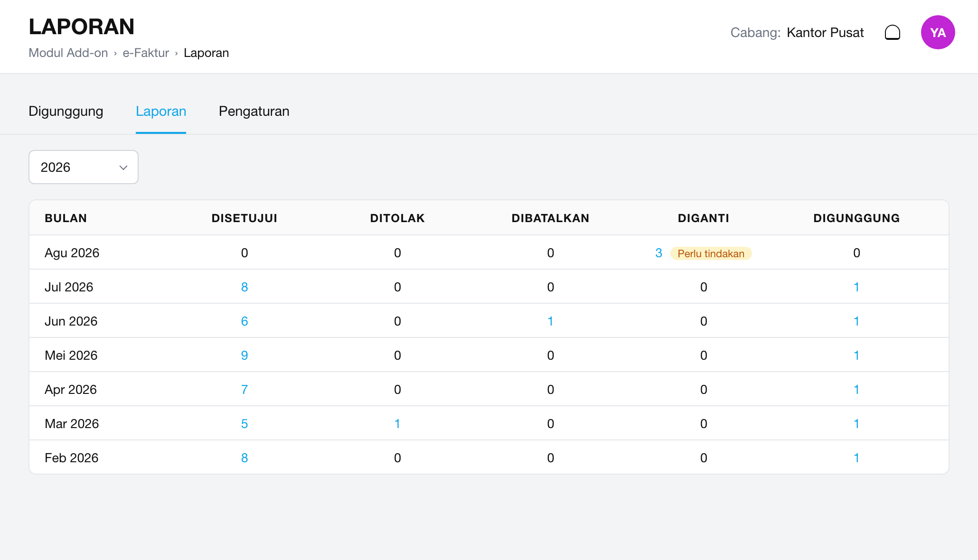This screenshot has height=560, width=978.
Task: Open Apr 2026 Digunggung count 1
Action: pos(856,390)
